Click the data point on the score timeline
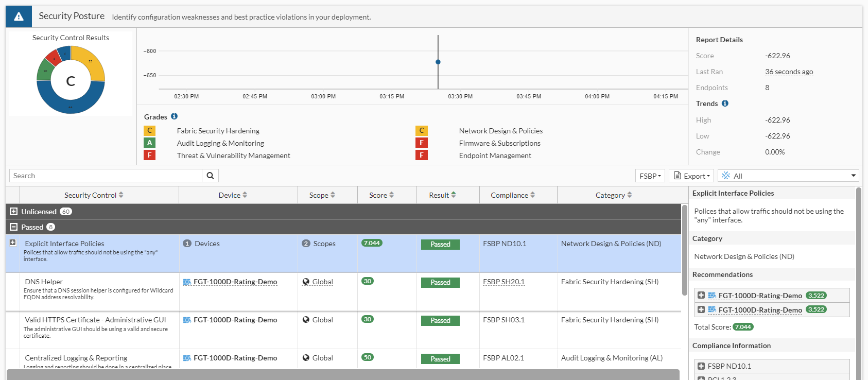This screenshot has width=868, height=380. point(438,62)
